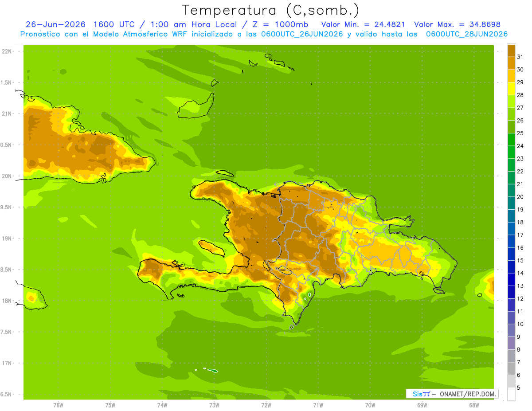The width and height of the screenshot is (532, 411).
Task: Pick the legend band between 24 and 25
Action: [x=511, y=139]
